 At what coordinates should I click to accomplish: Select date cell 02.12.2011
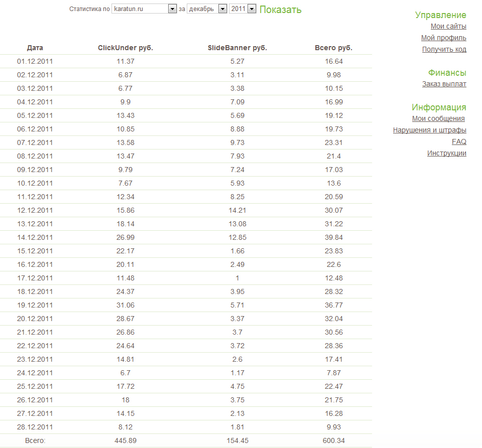pyautogui.click(x=35, y=75)
